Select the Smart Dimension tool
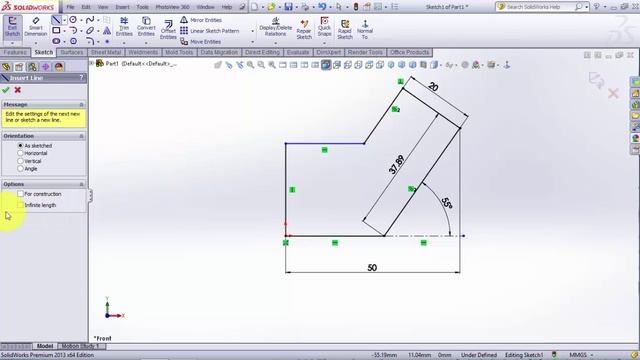This screenshot has width=640, height=360. 36,27
